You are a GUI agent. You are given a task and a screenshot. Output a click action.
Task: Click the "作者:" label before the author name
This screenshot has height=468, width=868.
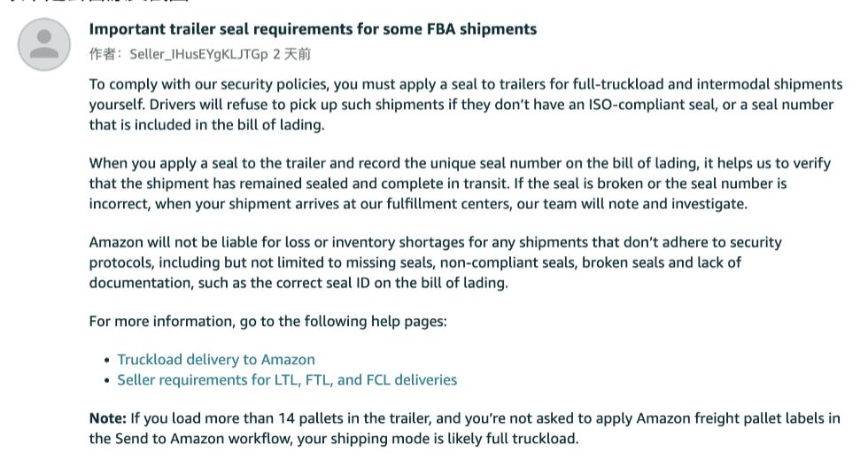point(107,54)
